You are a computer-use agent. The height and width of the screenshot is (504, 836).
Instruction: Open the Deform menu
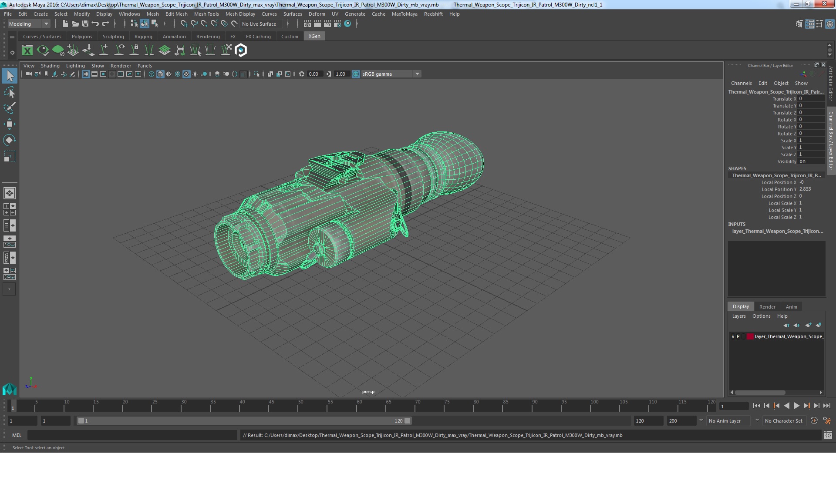click(317, 14)
